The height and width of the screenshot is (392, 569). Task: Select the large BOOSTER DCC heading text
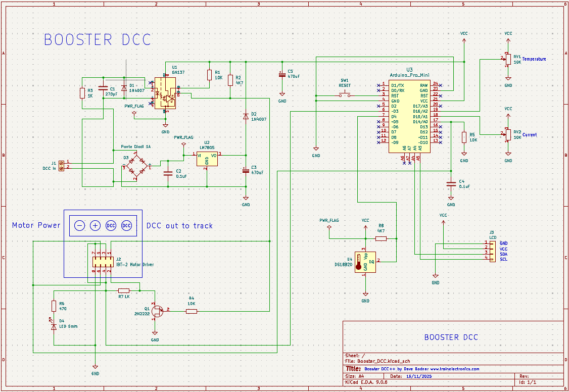97,40
